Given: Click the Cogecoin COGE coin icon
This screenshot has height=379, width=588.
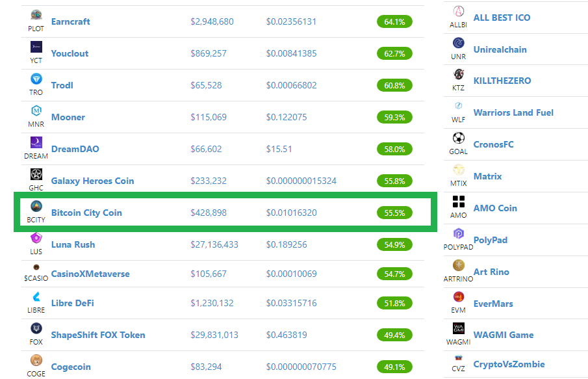Looking at the screenshot, I should [x=36, y=361].
